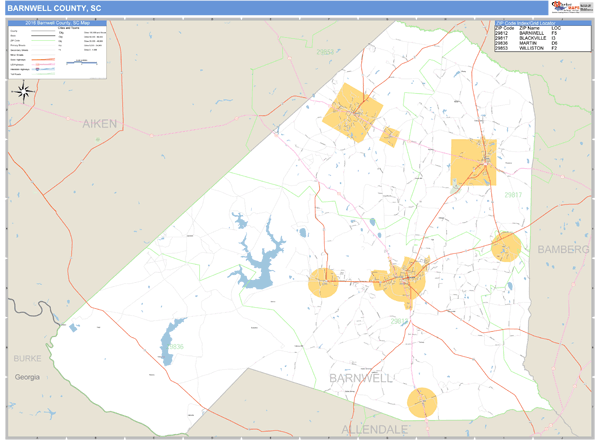This screenshot has width=600, height=440.
Task: Click the Toll Roads legend row
Action: click(33, 74)
